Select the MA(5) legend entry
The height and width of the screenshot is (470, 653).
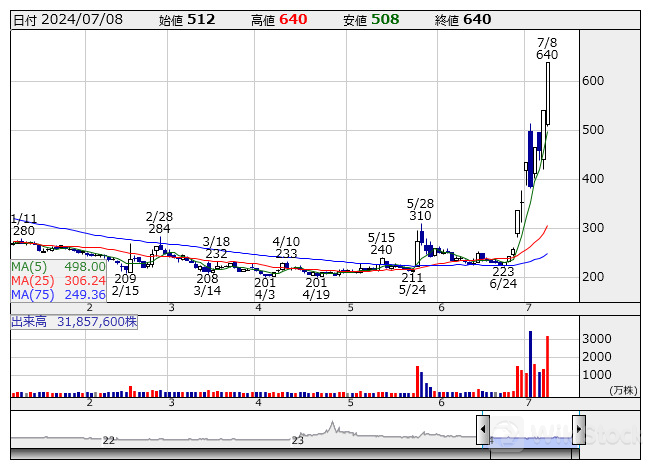[x=58, y=267]
